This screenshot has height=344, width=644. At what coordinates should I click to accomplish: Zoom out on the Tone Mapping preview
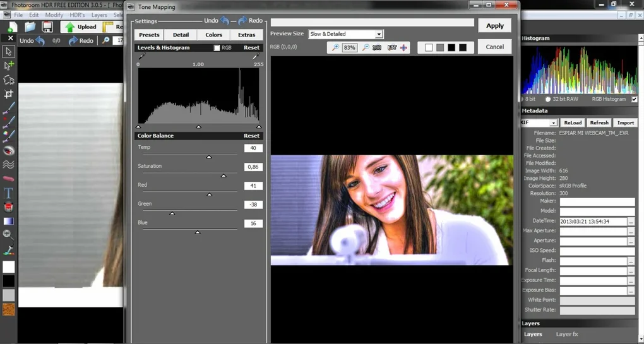point(365,47)
